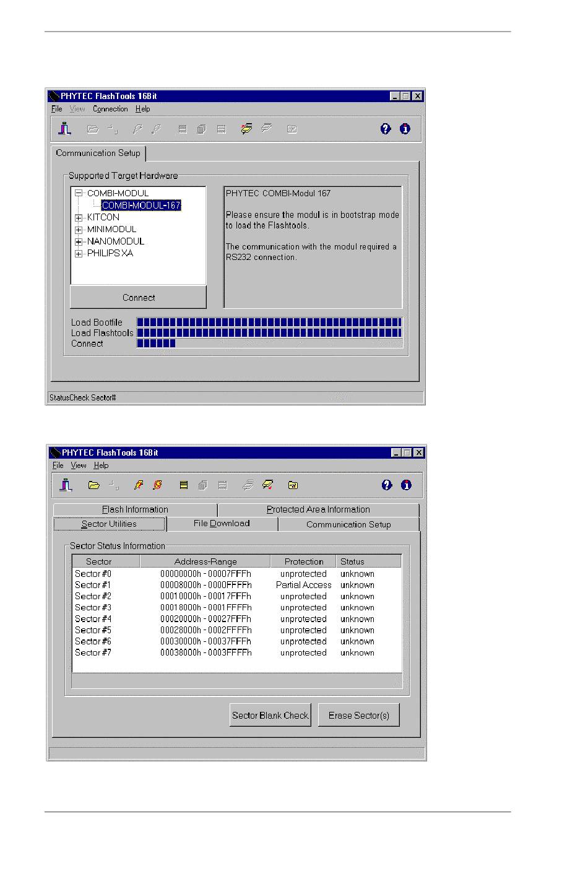
Task: Click Partial Access protection cell
Action: click(x=303, y=585)
